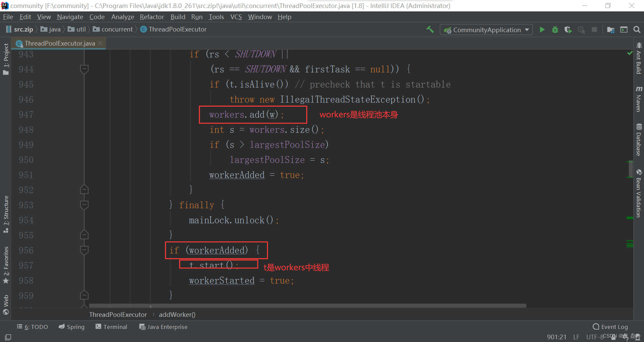Screen dimensions: 644x342
Task: Open the Window menu
Action: pyautogui.click(x=260, y=17)
